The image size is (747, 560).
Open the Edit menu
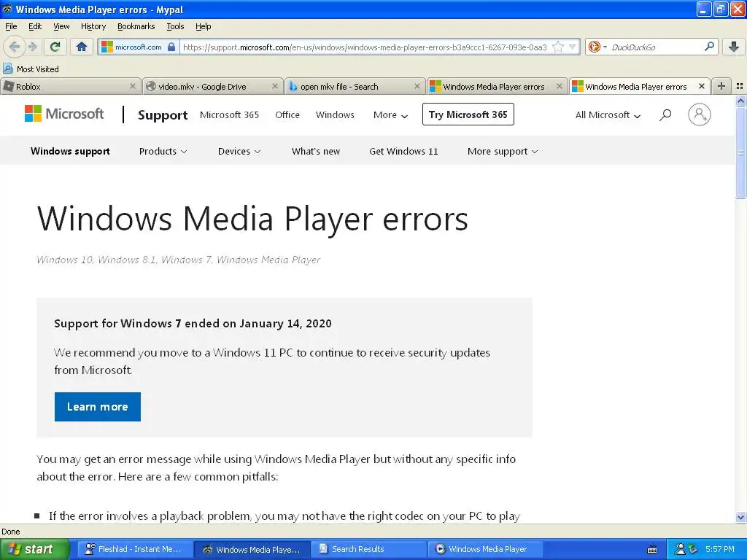point(35,26)
